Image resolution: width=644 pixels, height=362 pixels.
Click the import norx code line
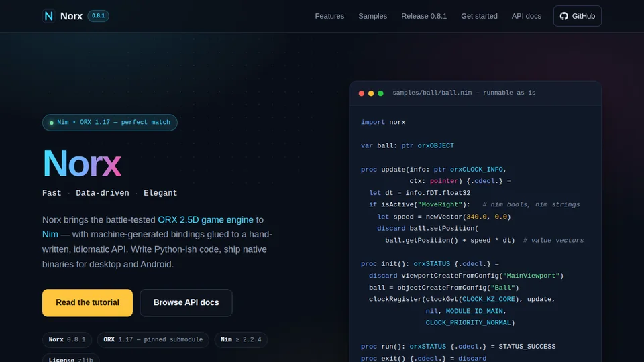[383, 122]
